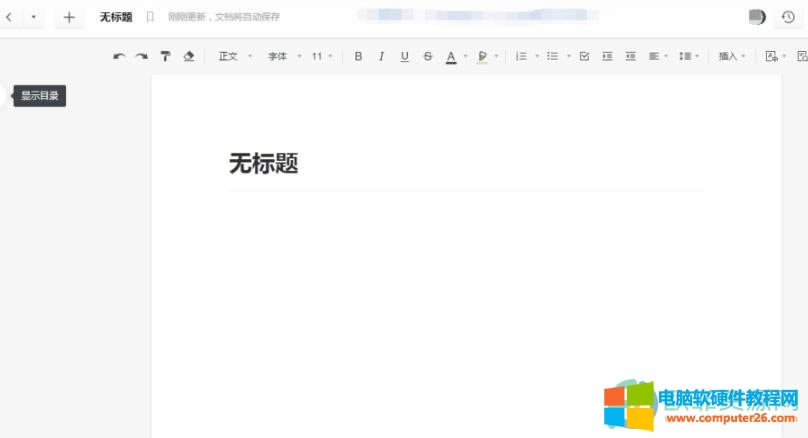
Task: Toggle bold formatting
Action: (358, 57)
